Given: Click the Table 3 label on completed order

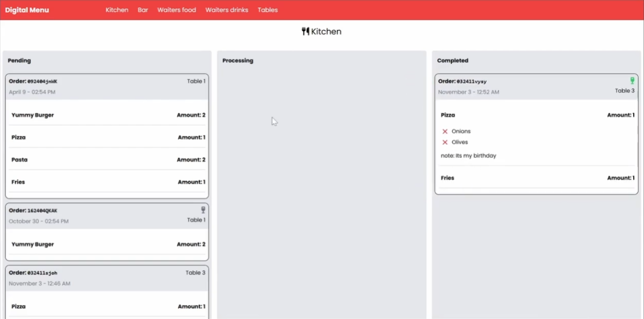Looking at the screenshot, I should (625, 90).
